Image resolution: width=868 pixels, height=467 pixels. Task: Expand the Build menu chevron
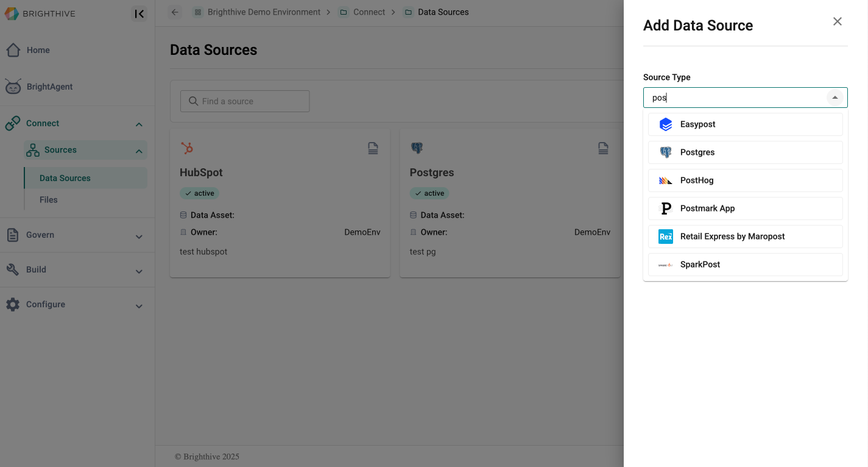[139, 271]
